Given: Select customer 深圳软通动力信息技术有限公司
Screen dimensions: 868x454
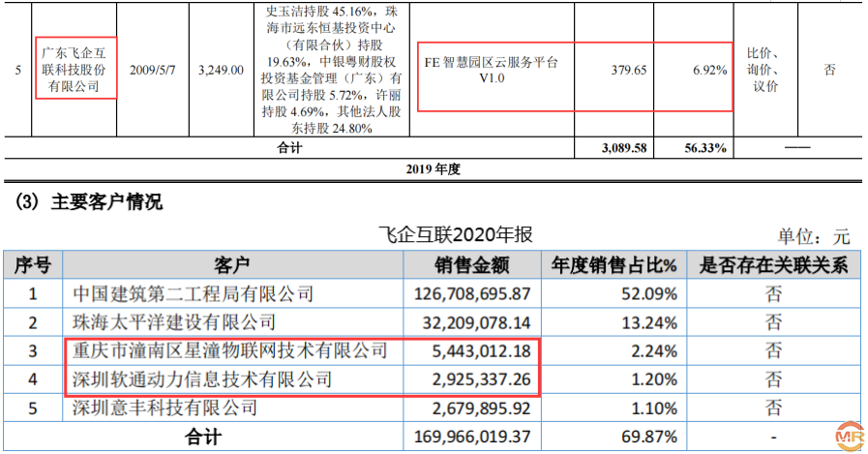Looking at the screenshot, I should point(202,379).
